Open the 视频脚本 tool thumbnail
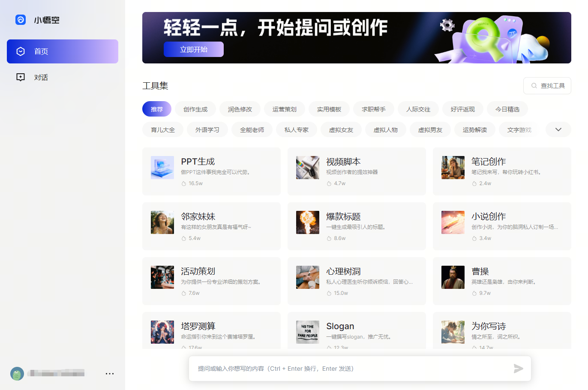The image size is (588, 390). tap(308, 168)
